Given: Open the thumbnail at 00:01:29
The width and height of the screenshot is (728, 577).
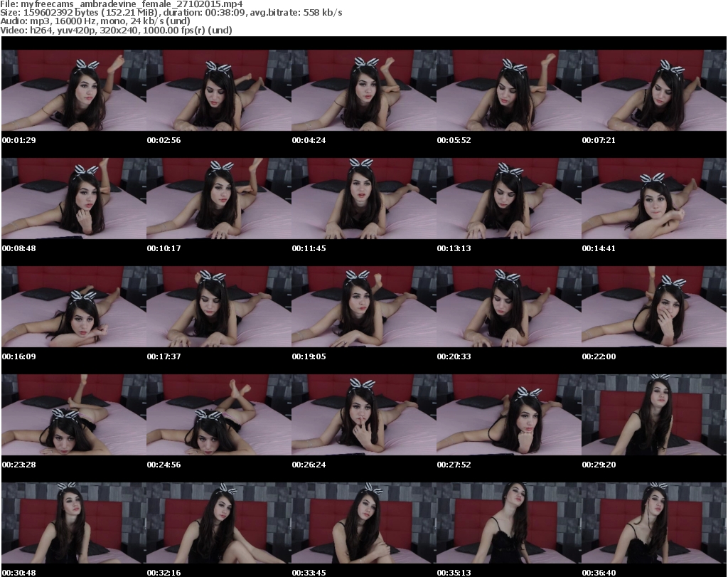Looking at the screenshot, I should (x=74, y=90).
